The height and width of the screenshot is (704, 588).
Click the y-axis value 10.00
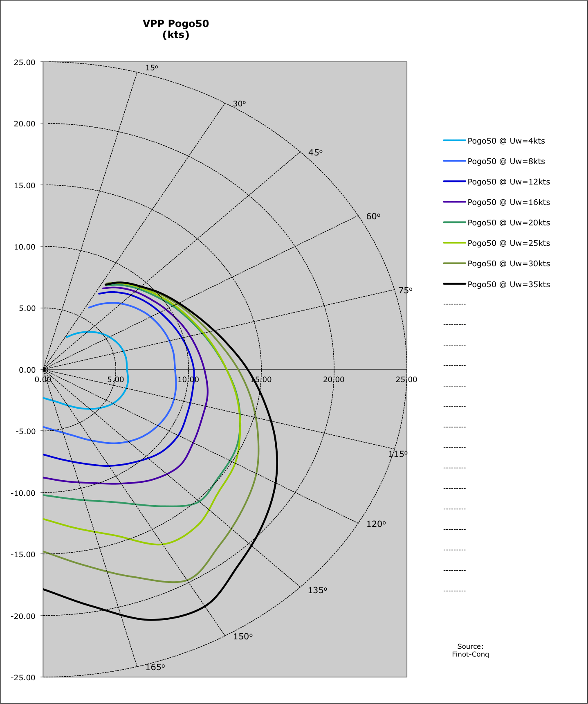[x=25, y=247]
